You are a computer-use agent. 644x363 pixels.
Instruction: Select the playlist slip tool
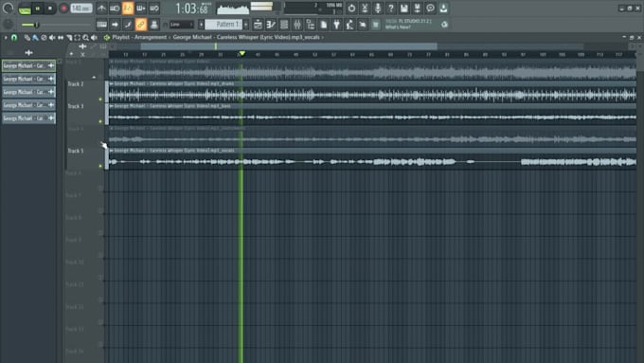(x=61, y=37)
